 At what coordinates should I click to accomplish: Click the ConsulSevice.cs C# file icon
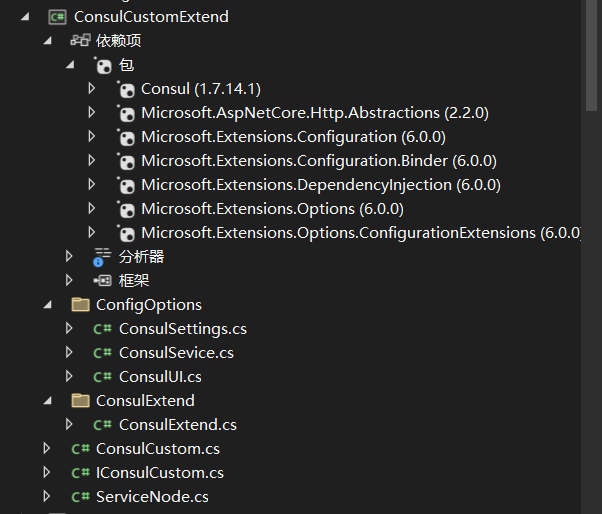pyautogui.click(x=103, y=353)
